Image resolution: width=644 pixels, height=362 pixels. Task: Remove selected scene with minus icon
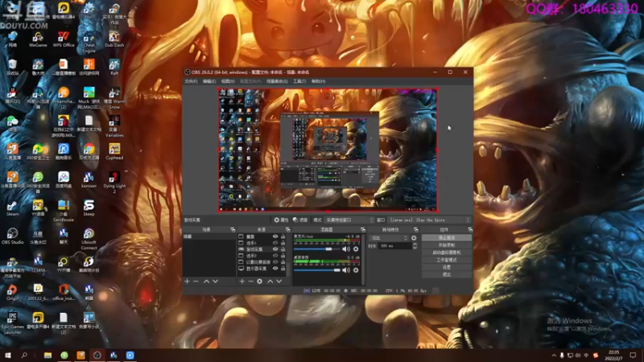[x=196, y=281]
